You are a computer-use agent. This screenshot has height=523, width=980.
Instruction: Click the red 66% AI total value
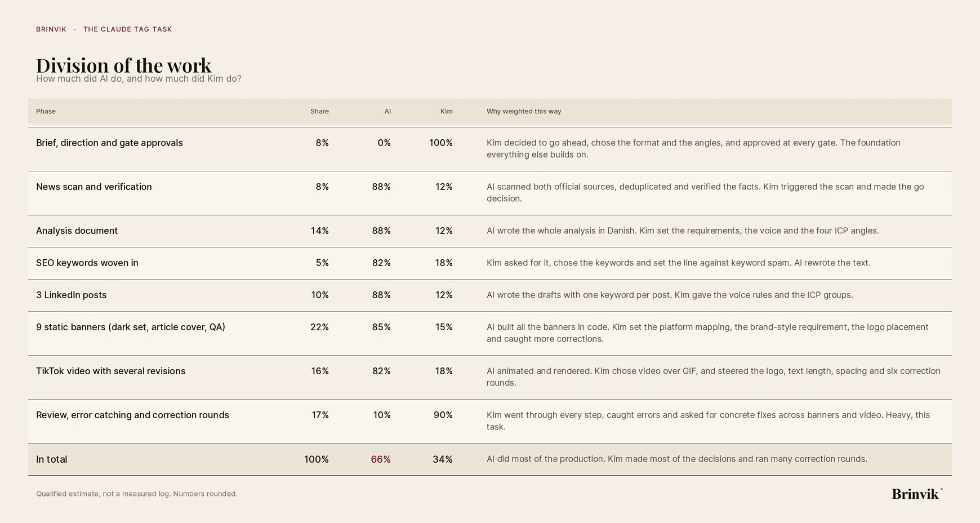381,459
